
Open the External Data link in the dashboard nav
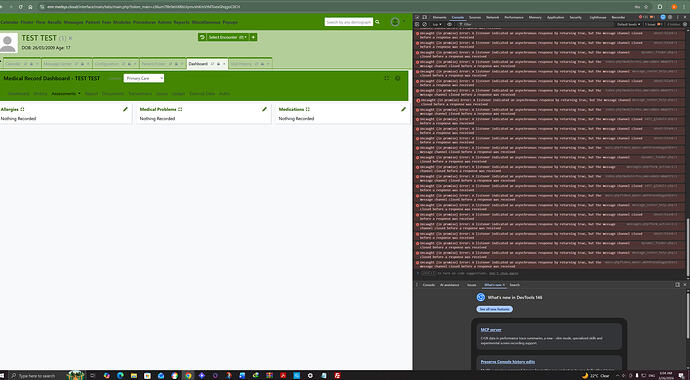[202, 94]
